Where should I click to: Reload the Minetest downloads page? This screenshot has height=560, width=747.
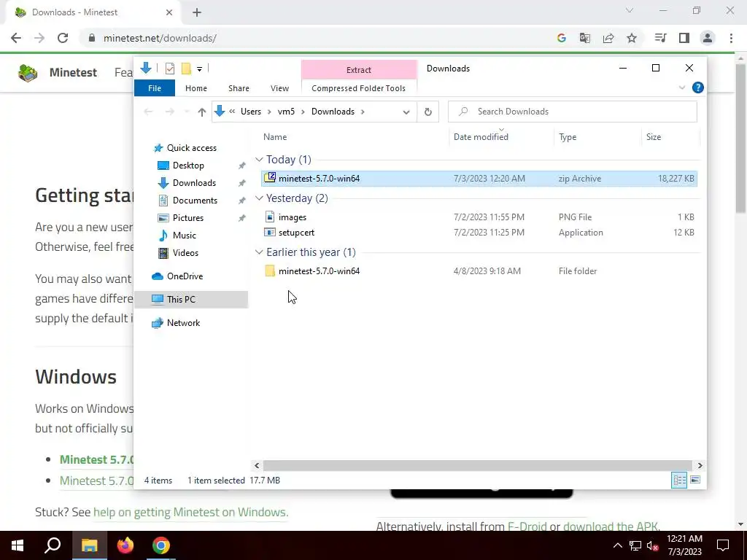(x=63, y=38)
